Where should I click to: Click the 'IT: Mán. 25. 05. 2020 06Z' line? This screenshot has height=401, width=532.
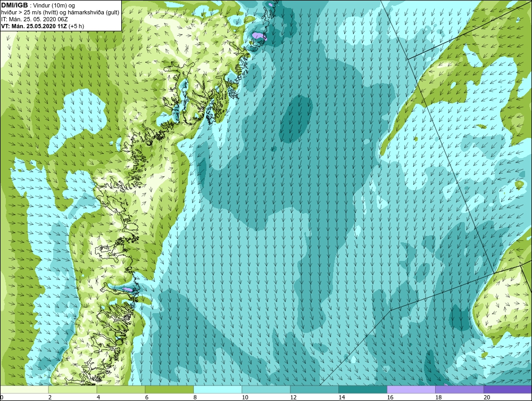coord(35,19)
